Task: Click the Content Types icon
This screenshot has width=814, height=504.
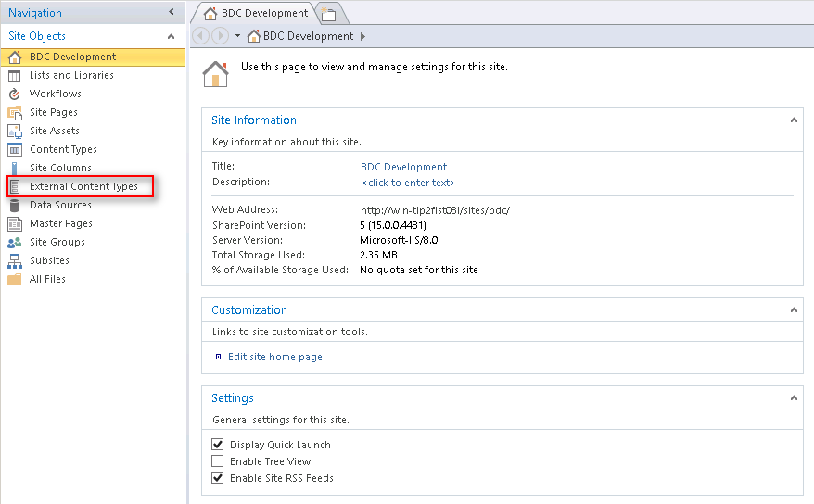Action: 15,150
